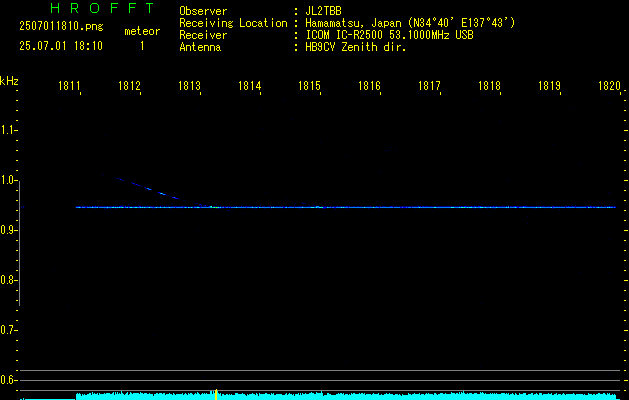Click the cyan signal level bar graph
The width and height of the screenshot is (629, 400).
pos(346,396)
